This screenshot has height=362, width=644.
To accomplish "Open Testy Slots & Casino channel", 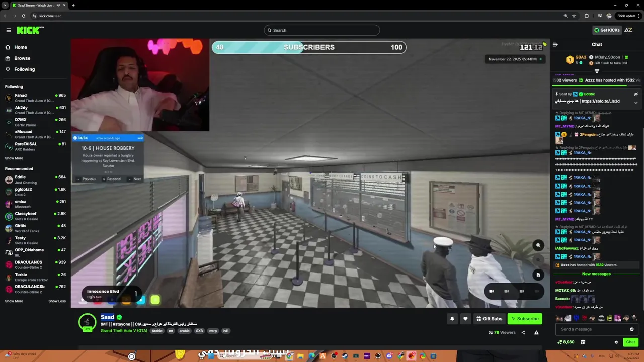I will pyautogui.click(x=35, y=240).
